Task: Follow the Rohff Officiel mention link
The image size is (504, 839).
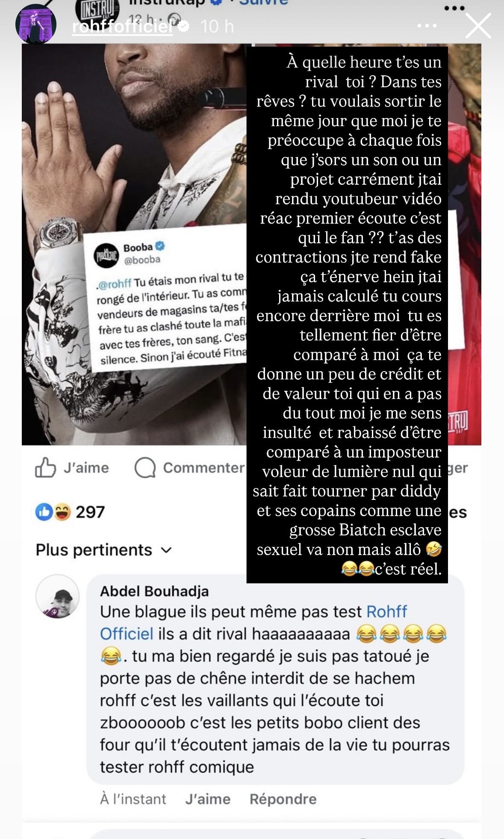Action: [253, 623]
